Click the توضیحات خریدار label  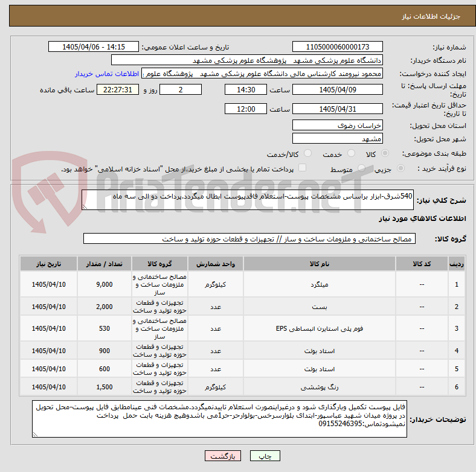coord(438,419)
